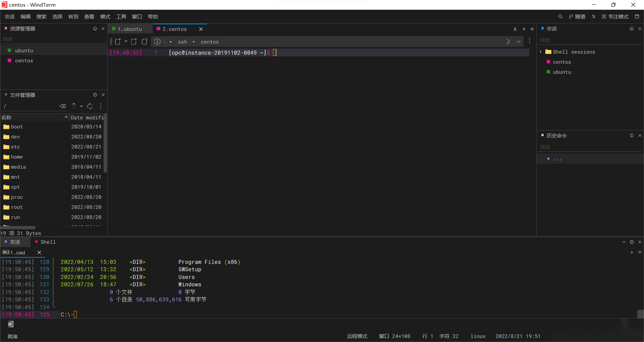Open the 隧道 tunnel button
Screen dimensions: 644x342
(x=577, y=16)
